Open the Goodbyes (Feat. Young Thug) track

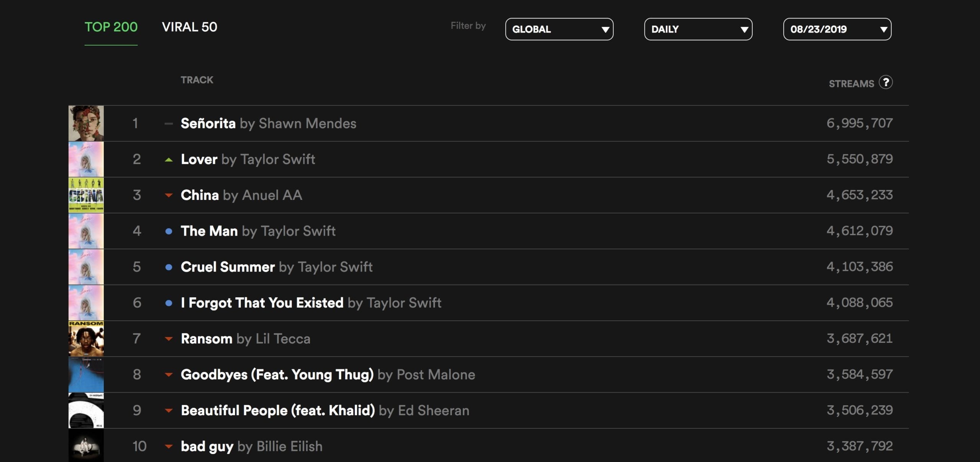(277, 374)
